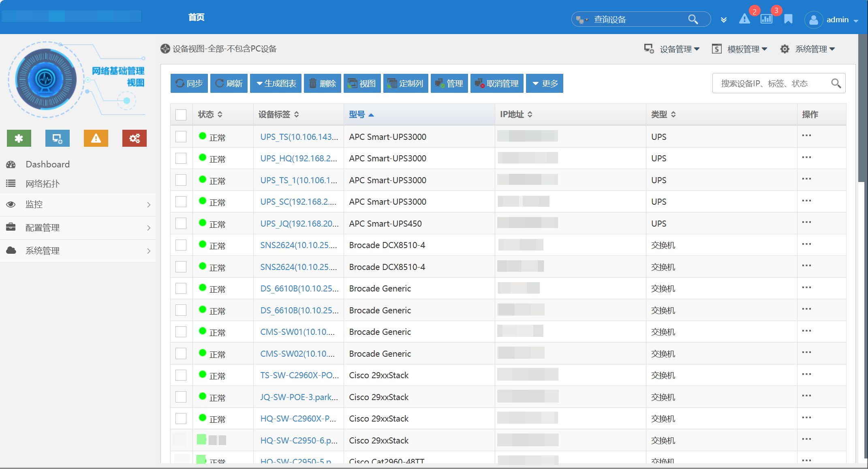Screen dimensions: 868x469
Task: Open actions menu for UPS_HQ row
Action: pos(806,157)
